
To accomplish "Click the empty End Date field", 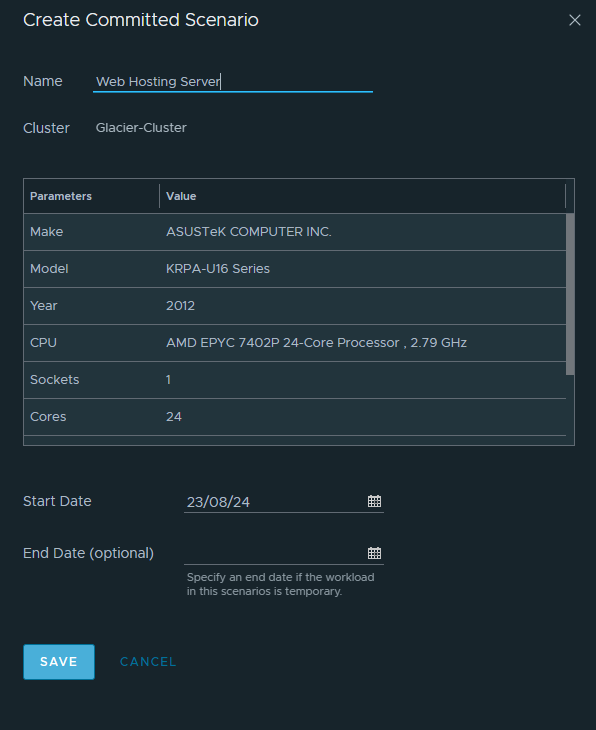I will pos(275,553).
